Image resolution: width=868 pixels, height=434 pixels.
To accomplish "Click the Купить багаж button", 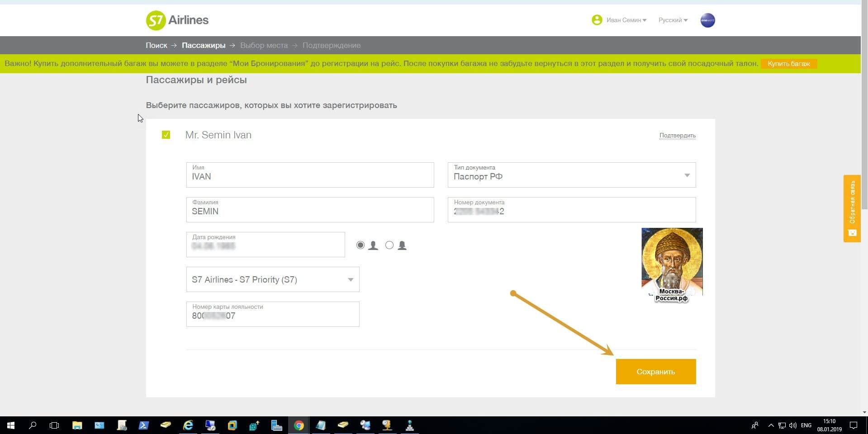I will [788, 64].
